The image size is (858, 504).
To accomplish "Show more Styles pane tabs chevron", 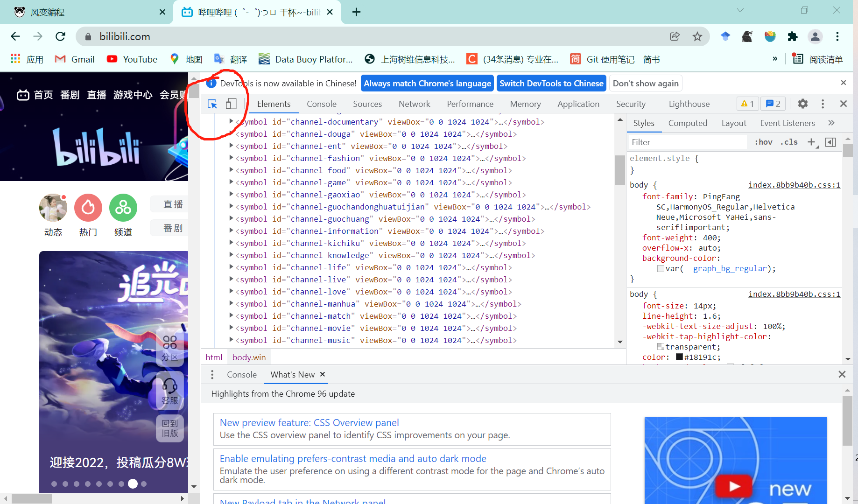I will point(831,123).
